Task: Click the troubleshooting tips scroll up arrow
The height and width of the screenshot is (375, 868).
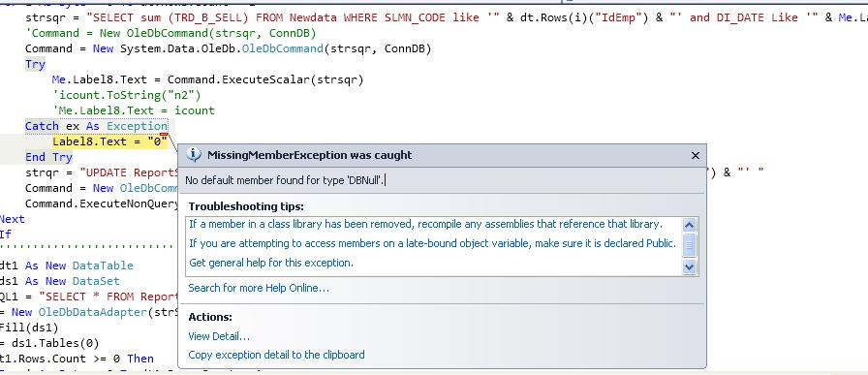Action: tap(689, 225)
